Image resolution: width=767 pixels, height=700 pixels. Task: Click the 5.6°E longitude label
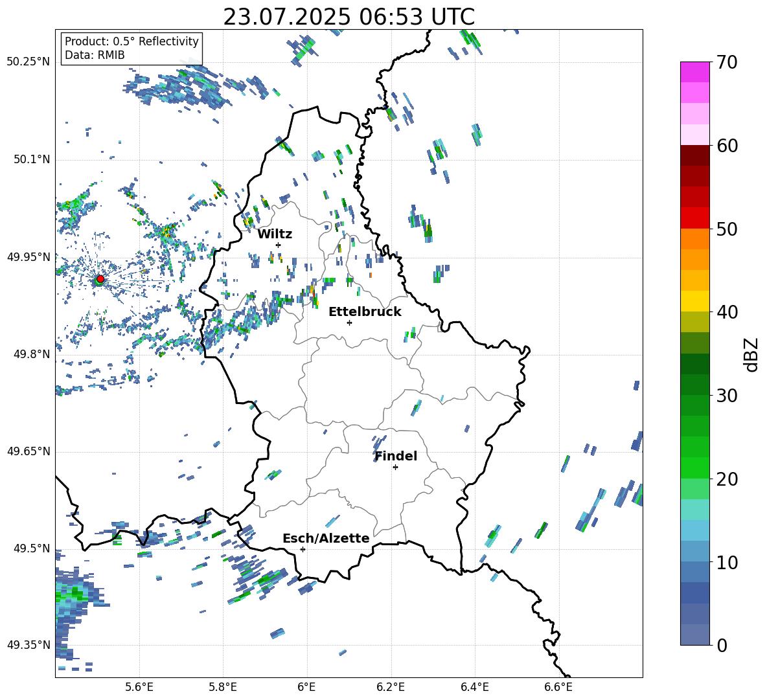click(x=139, y=687)
